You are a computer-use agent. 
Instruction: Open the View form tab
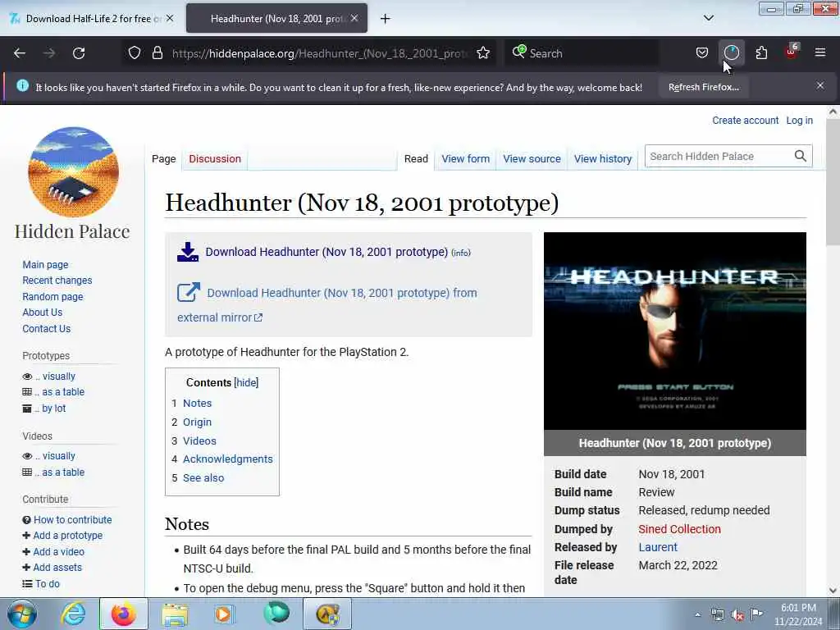click(466, 158)
